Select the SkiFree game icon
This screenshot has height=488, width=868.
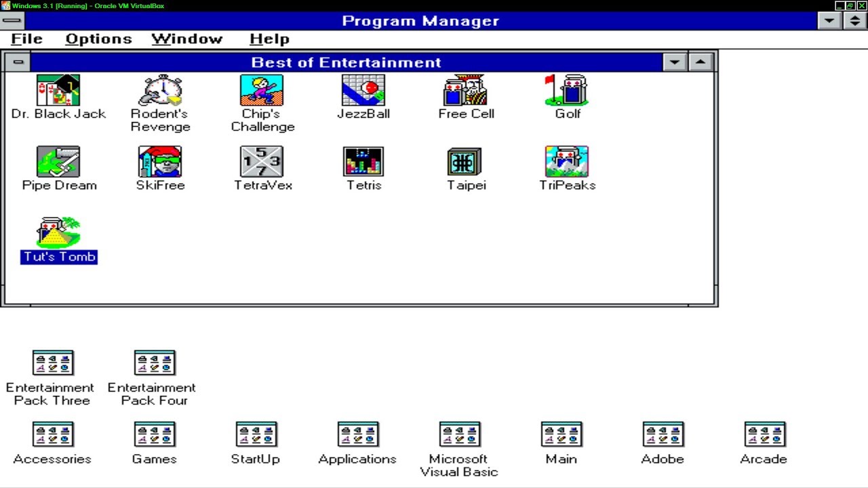(x=160, y=162)
